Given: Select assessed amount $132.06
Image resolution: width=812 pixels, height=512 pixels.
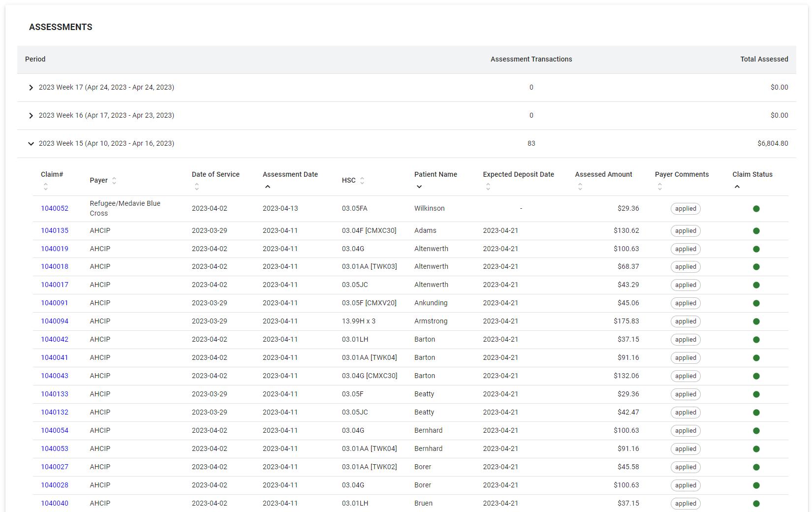Looking at the screenshot, I should coord(626,376).
